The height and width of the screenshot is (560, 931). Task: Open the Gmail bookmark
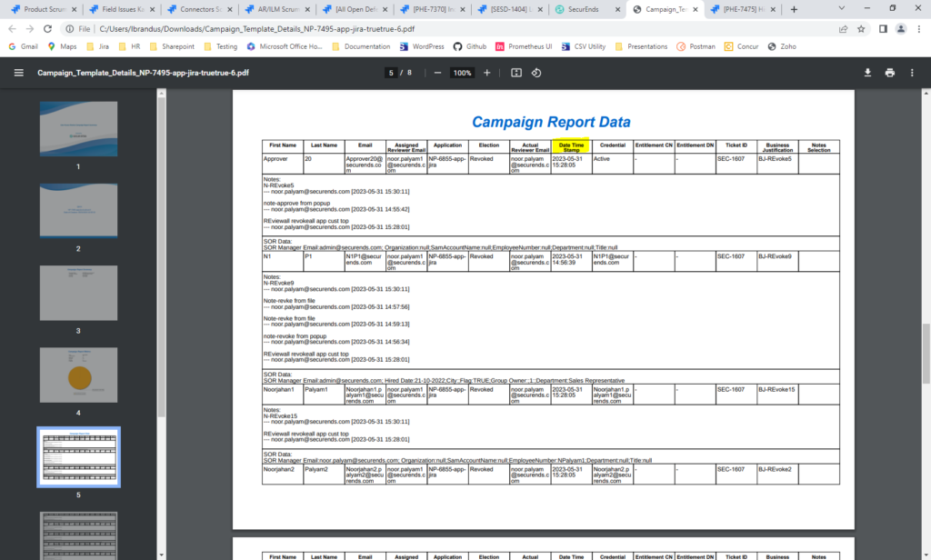pyautogui.click(x=23, y=46)
